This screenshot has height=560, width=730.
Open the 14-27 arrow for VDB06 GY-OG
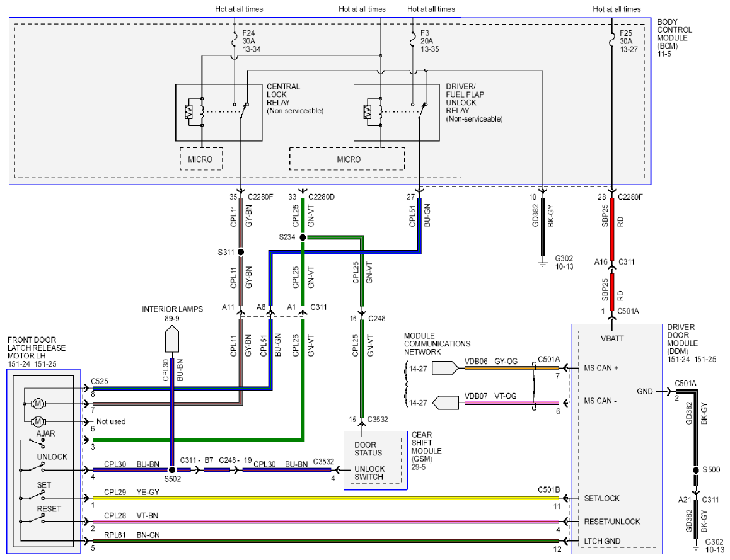[445, 369]
